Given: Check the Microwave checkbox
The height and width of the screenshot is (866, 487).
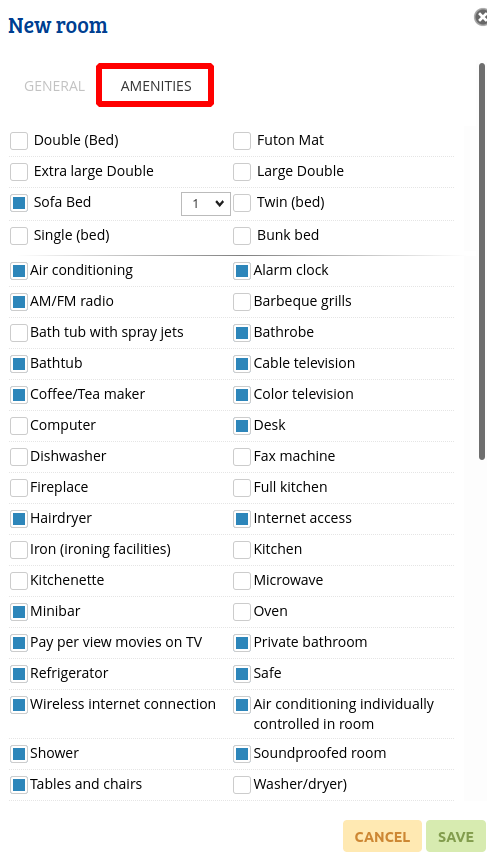Looking at the screenshot, I should 242,581.
